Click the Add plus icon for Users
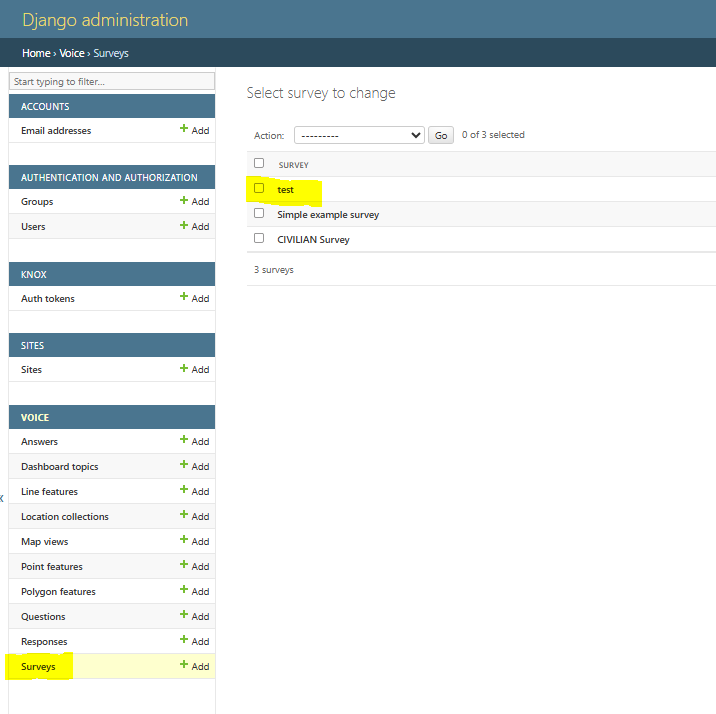Viewport: 716px width, 714px height. tap(184, 226)
